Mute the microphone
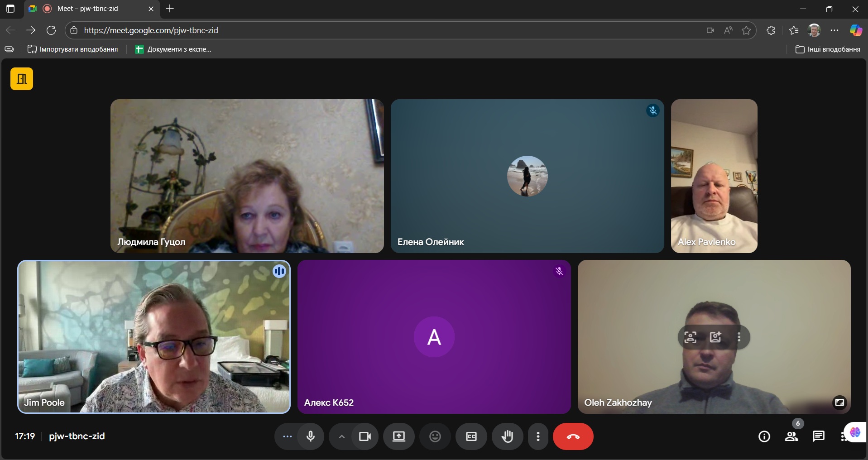 311,436
